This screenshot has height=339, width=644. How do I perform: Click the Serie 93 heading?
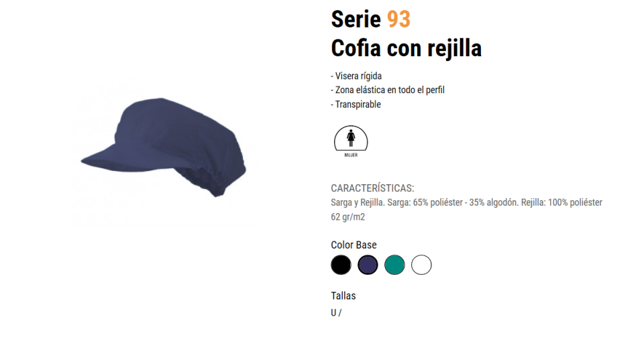click(370, 19)
